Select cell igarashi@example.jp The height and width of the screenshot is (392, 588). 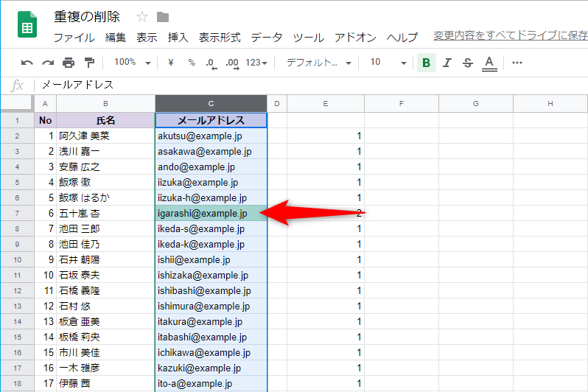click(x=211, y=214)
